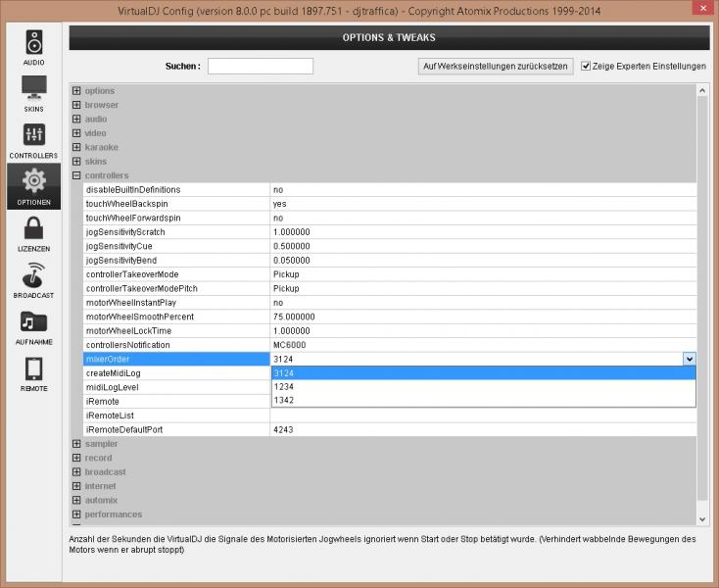719x588 pixels.
Task: Click the 0.050000 jogSensitivityBend value
Action: coord(292,261)
